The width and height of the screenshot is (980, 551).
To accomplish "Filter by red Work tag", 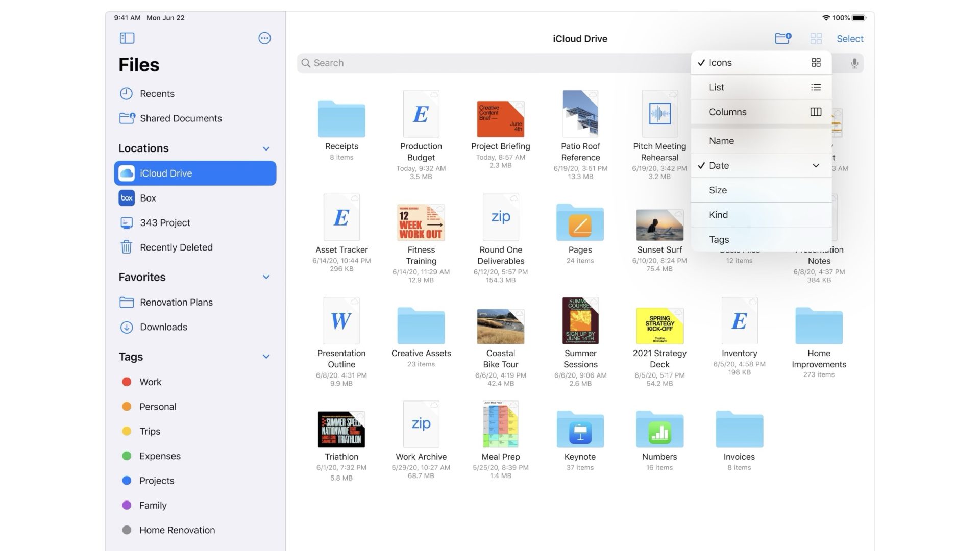I will (x=150, y=382).
